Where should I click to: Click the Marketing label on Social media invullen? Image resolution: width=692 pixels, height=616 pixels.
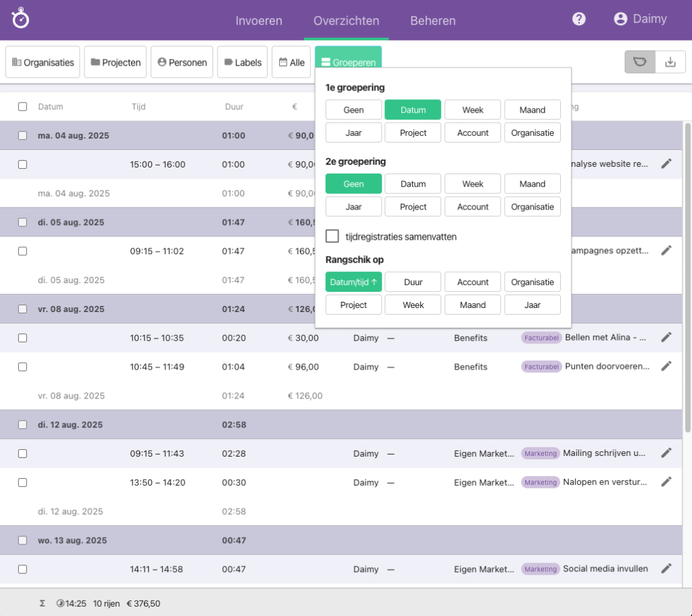pyautogui.click(x=540, y=569)
